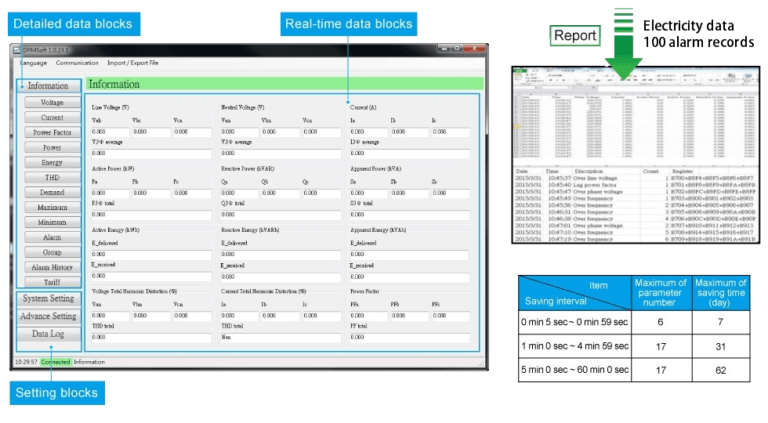Click the green Connected status indicator

click(56, 362)
